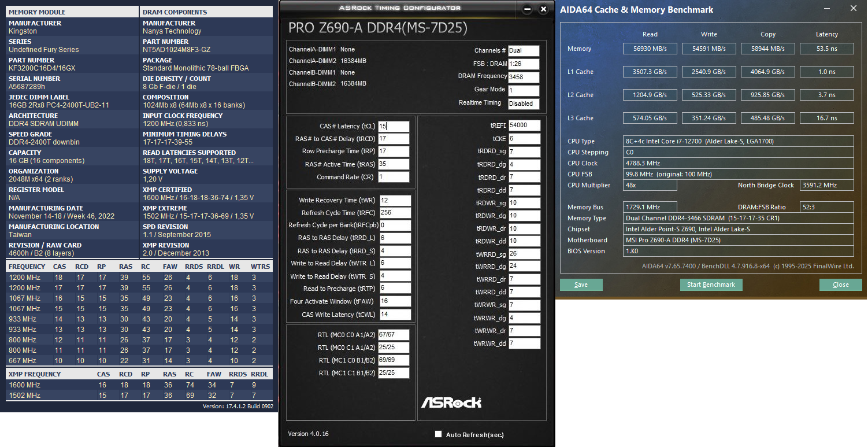Start the AIDA64 benchmark
This screenshot has height=447, width=868.
point(711,285)
